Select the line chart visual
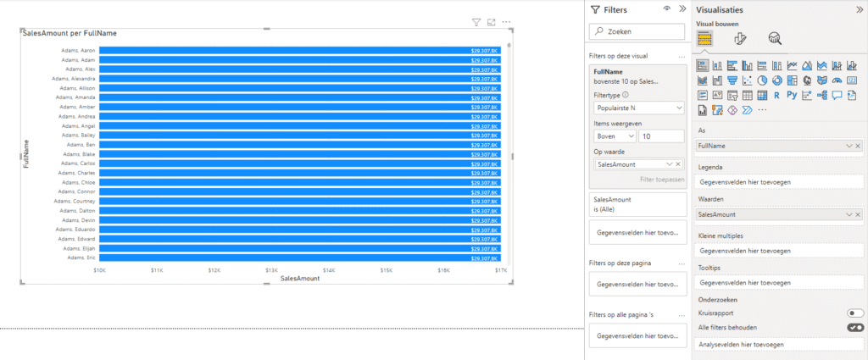868x360 pixels. click(x=793, y=65)
